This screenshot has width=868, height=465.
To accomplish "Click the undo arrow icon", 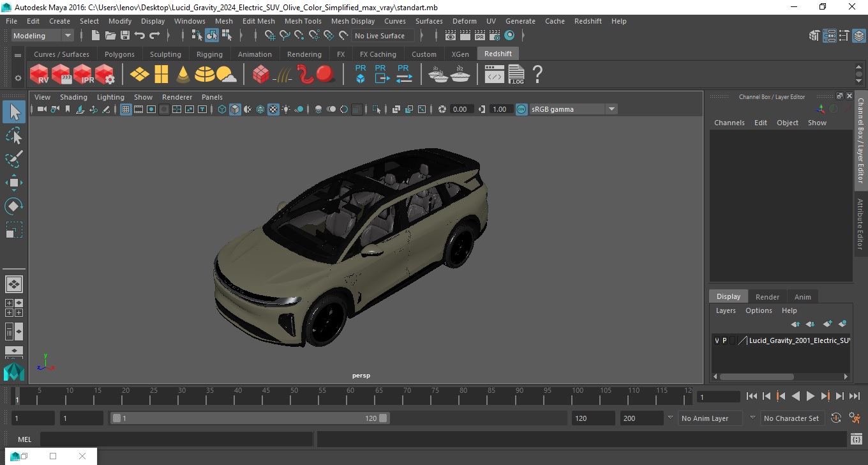I will (140, 36).
